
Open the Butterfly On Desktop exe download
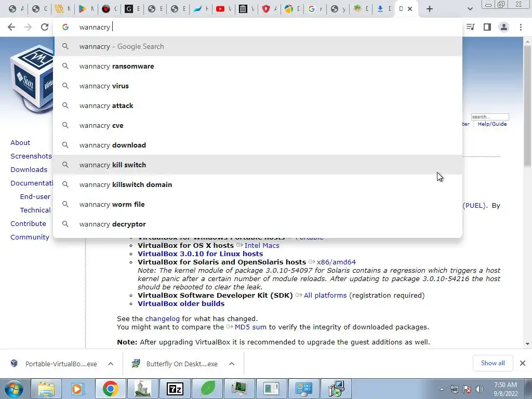coord(176,364)
